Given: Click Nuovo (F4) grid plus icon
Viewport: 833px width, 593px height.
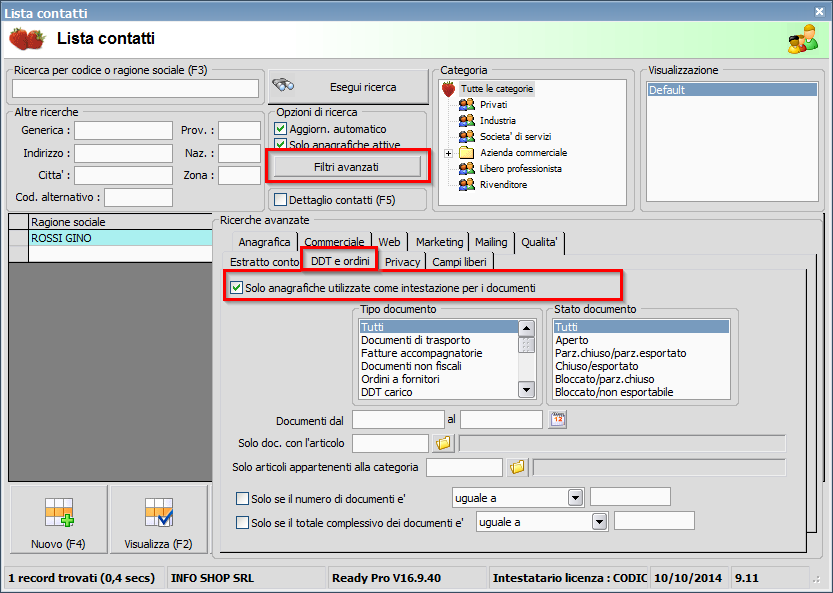Looking at the screenshot, I should (59, 512).
